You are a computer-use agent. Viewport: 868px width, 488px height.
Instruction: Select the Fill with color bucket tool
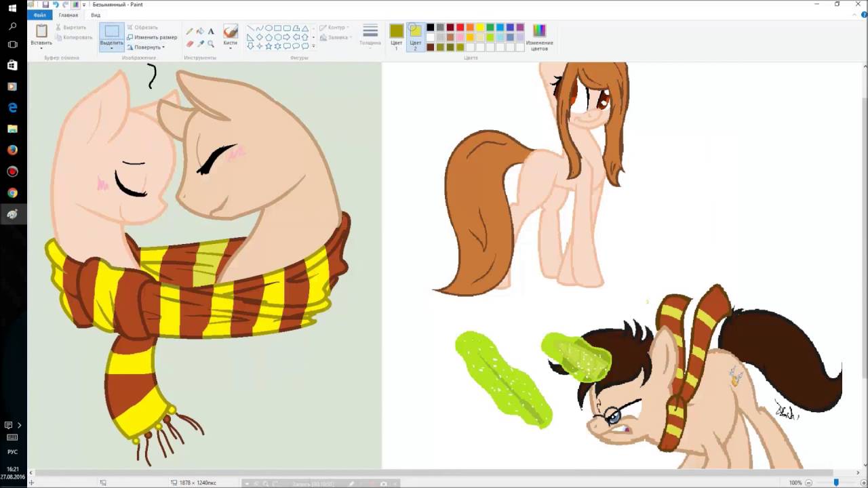200,31
